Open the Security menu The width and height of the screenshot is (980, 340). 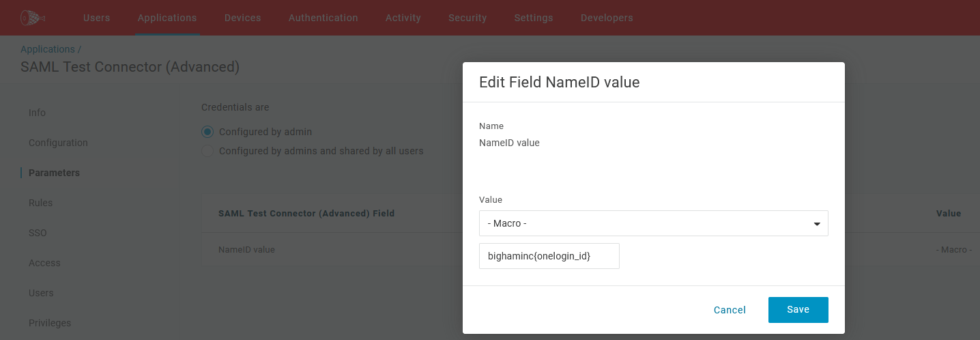click(467, 18)
